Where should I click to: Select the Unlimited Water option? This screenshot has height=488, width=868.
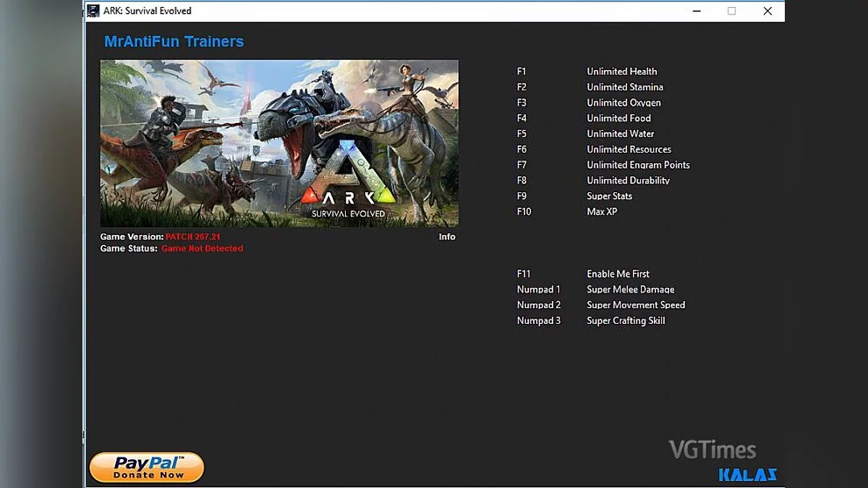(621, 134)
